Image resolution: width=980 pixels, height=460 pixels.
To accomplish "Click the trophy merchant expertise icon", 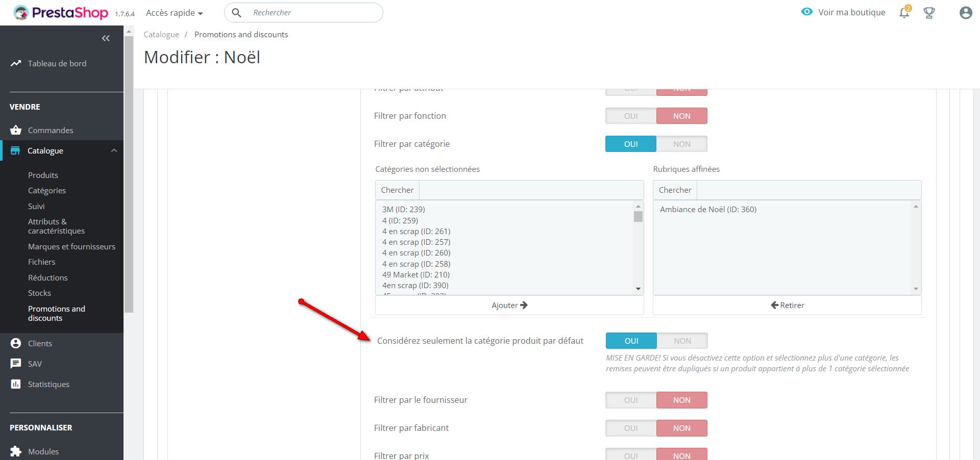I will (929, 13).
